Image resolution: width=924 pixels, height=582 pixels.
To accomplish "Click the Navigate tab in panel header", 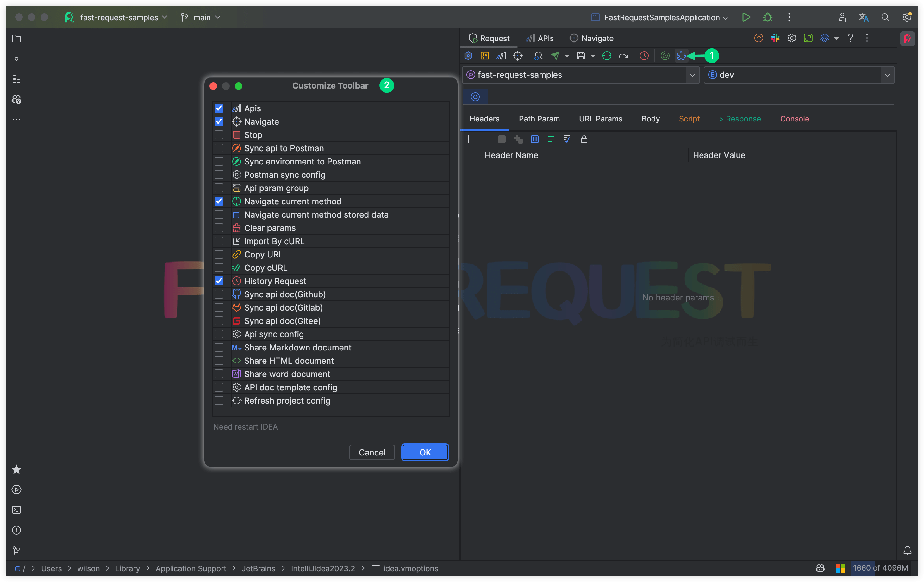I will point(591,38).
